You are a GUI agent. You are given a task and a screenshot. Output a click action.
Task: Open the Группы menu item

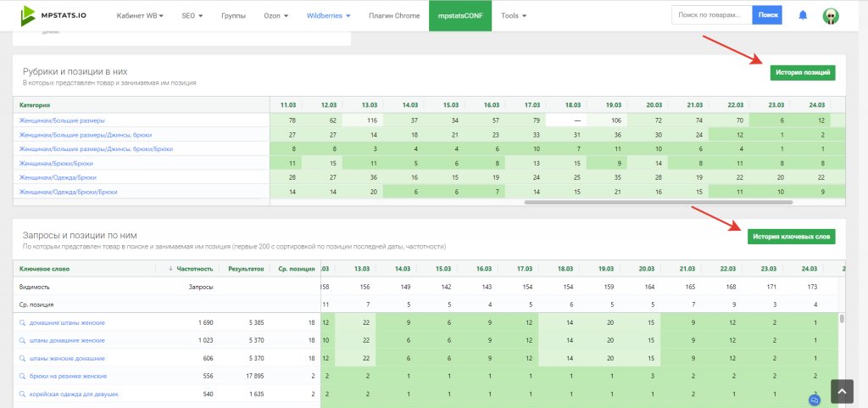pos(234,15)
